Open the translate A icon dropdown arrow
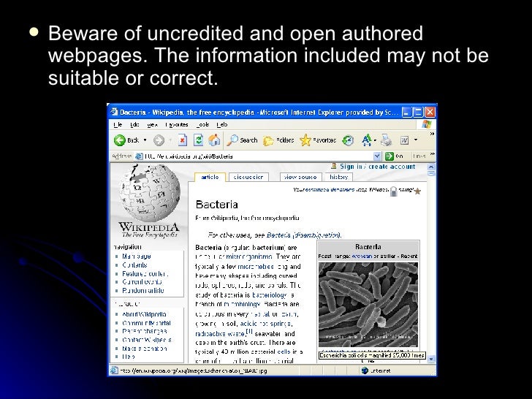 (376, 140)
